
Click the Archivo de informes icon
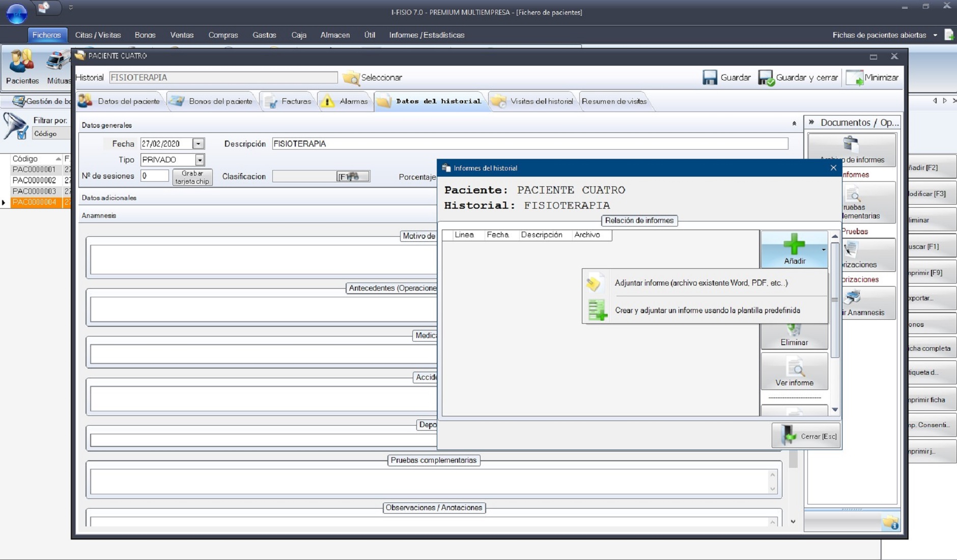coord(851,145)
